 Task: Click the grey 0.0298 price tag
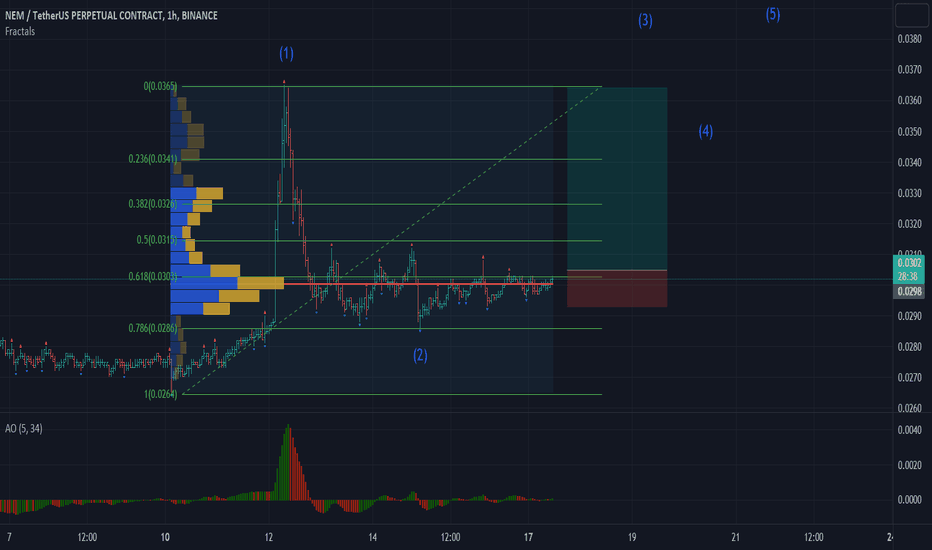pyautogui.click(x=909, y=291)
